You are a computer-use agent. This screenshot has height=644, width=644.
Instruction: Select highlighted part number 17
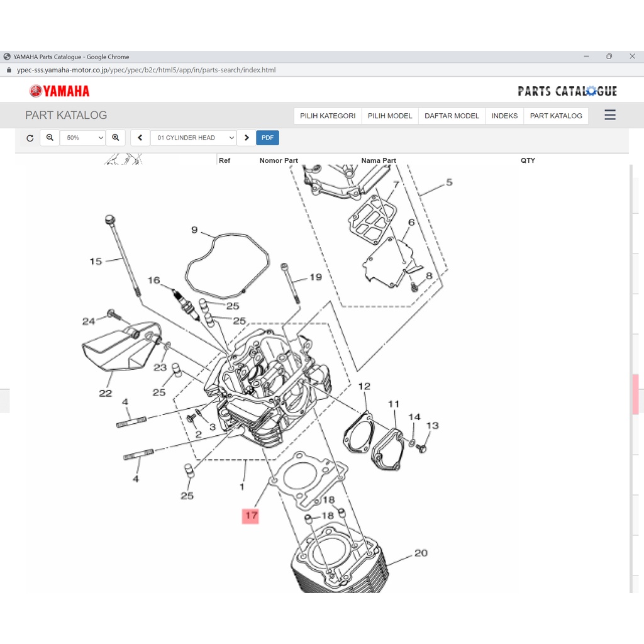251,516
